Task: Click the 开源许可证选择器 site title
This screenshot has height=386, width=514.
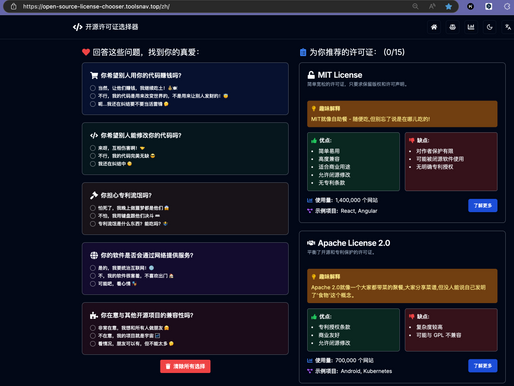Action: (x=112, y=27)
